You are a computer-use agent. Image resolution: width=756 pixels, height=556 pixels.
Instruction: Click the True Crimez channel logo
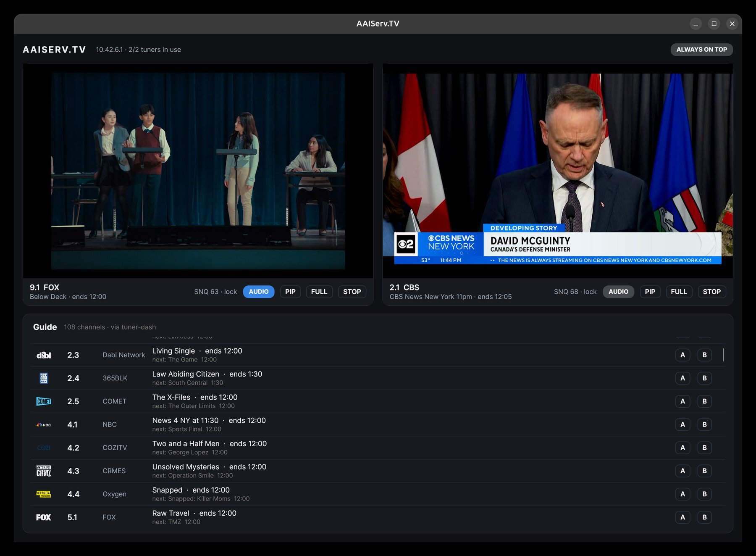coord(44,471)
